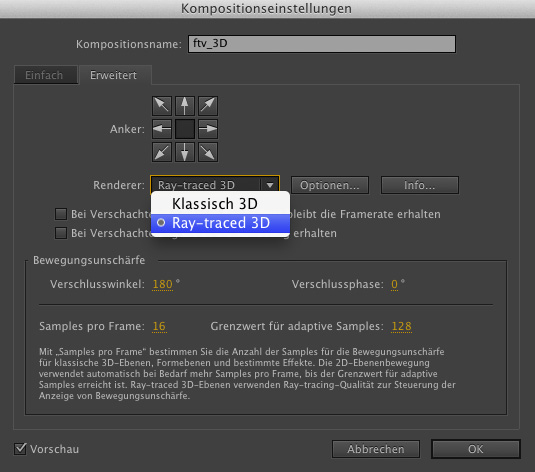The width and height of the screenshot is (535, 472).
Task: Select the center anchor square
Action: 185,129
